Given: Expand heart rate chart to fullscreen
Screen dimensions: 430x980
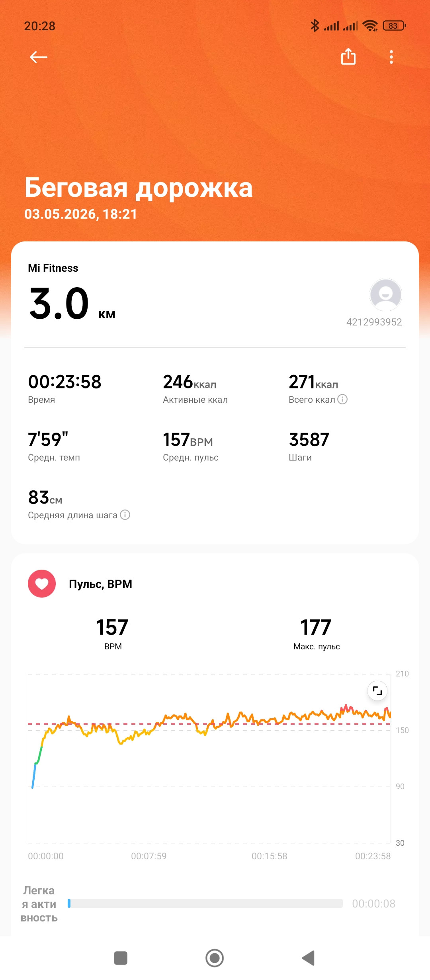Looking at the screenshot, I should pos(377,690).
